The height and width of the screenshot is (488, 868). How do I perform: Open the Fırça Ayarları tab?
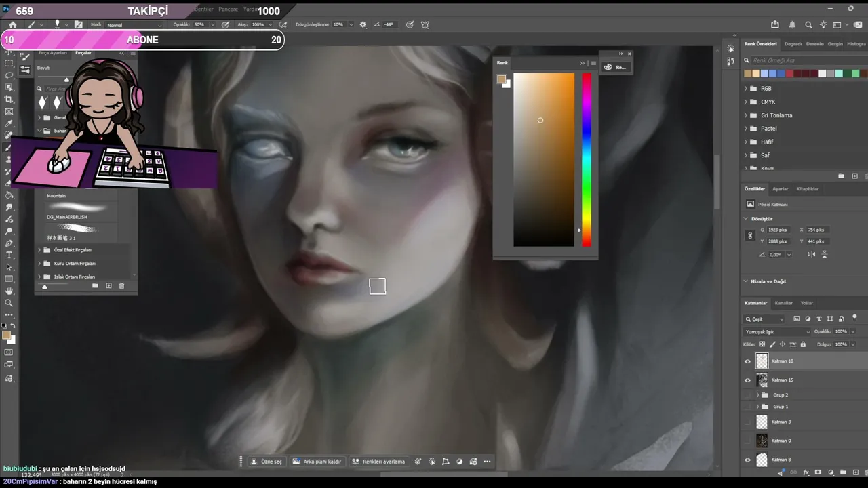pos(53,53)
